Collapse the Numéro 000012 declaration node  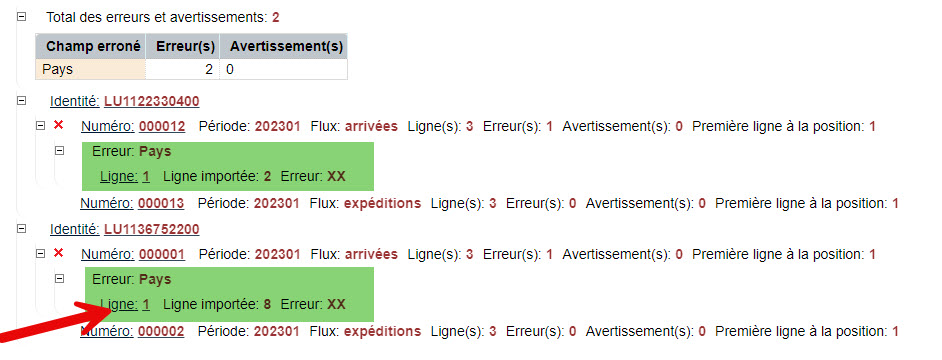point(40,126)
